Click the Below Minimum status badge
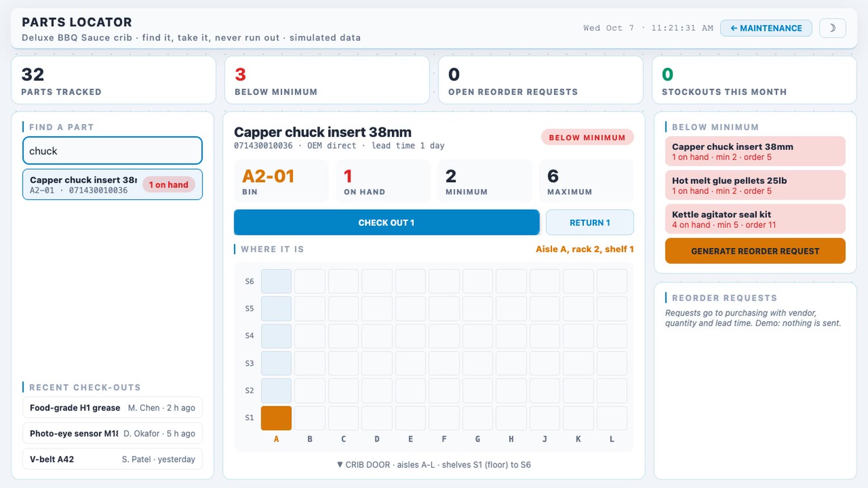 [587, 137]
